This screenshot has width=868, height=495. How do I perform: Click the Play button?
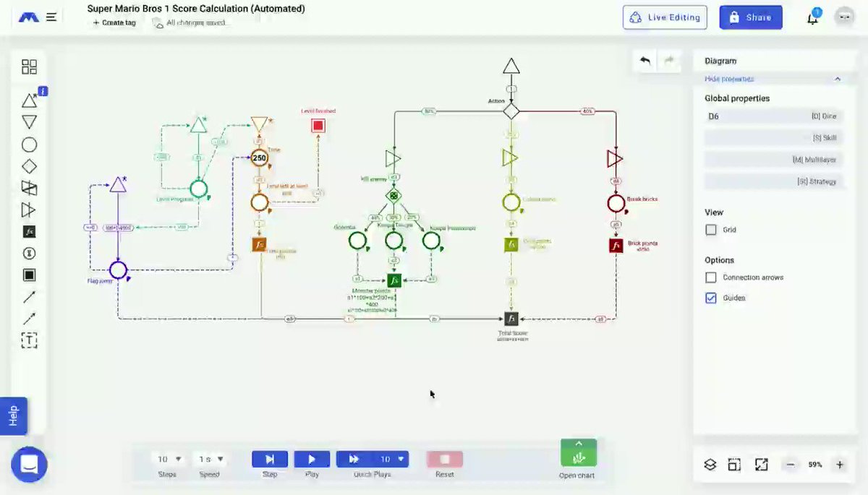(x=312, y=459)
